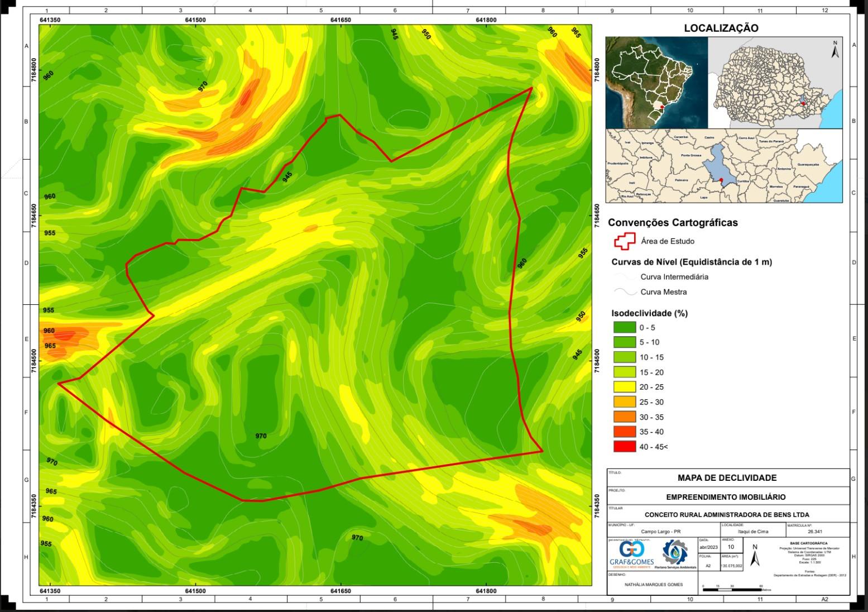Click the Brazil satellite inset map
Image resolution: width=868 pixels, height=612 pixels.
coord(656,82)
